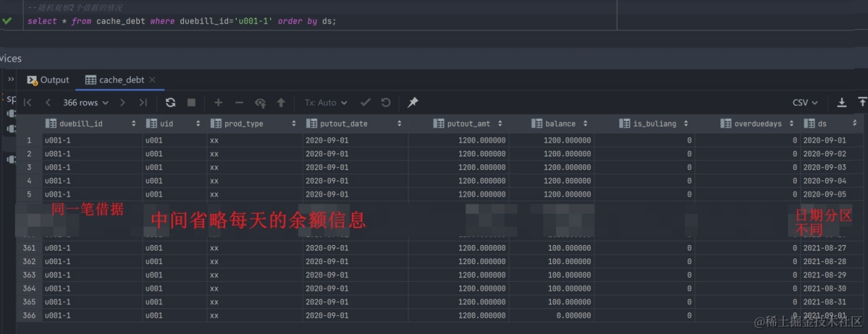Go to first page of results

[x=28, y=103]
